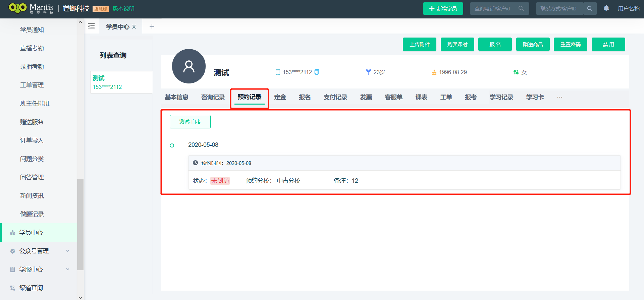Copy the phone number 153****2112
The height and width of the screenshot is (300, 644).
click(317, 72)
